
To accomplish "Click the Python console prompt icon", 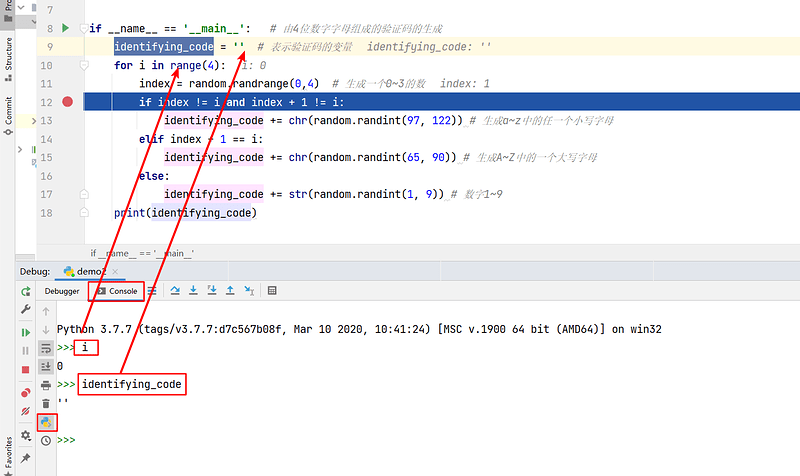I will coord(46,423).
